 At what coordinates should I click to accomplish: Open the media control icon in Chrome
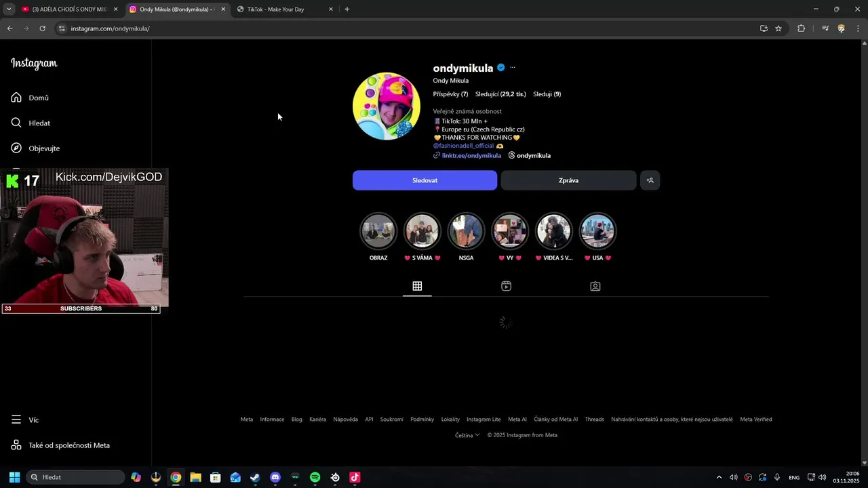[x=825, y=28]
